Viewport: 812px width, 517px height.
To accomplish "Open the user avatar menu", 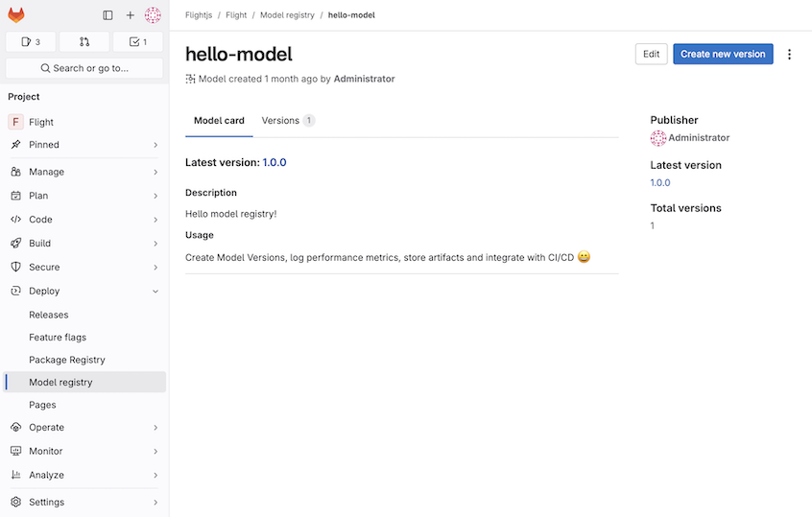I will tap(153, 15).
